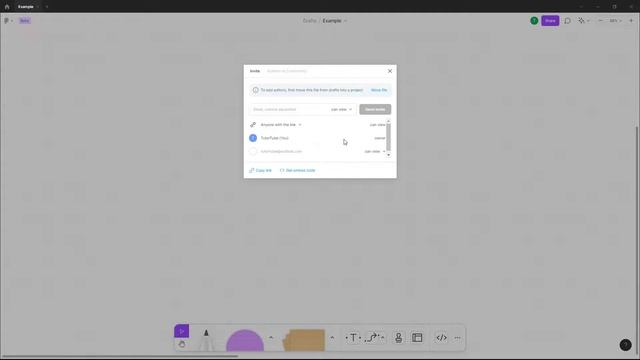
Task: Click the avatar circle of the invited email
Action: tap(253, 151)
